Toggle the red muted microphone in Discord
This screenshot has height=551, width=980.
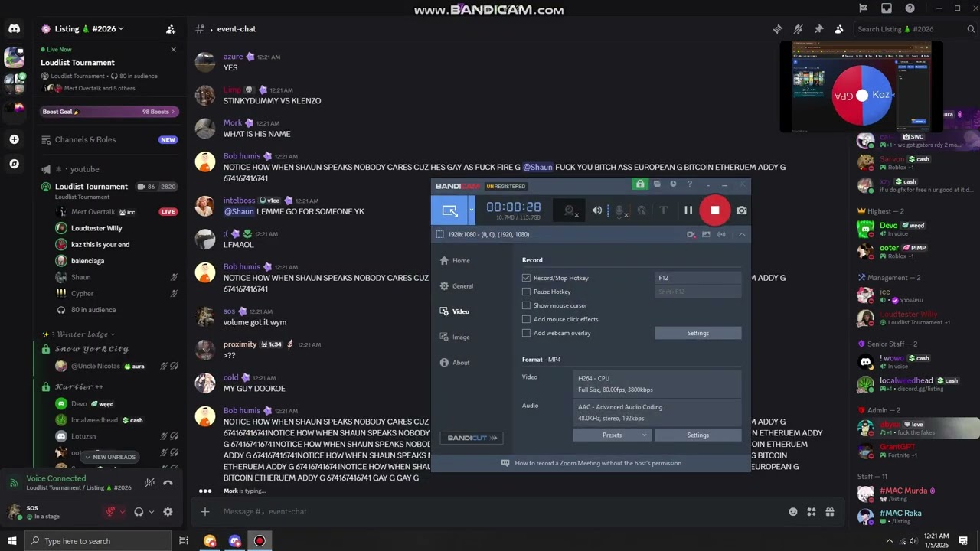[110, 512]
